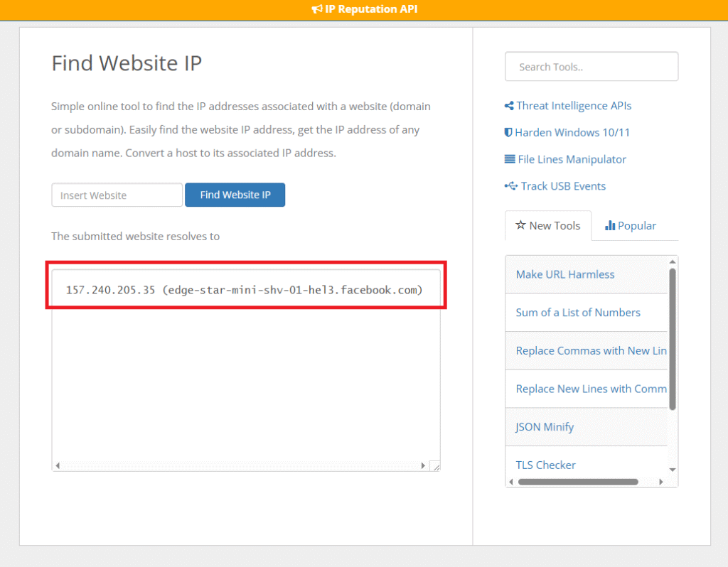The height and width of the screenshot is (567, 728).
Task: Click the USB icon beside Track USB Events
Action: click(x=511, y=186)
